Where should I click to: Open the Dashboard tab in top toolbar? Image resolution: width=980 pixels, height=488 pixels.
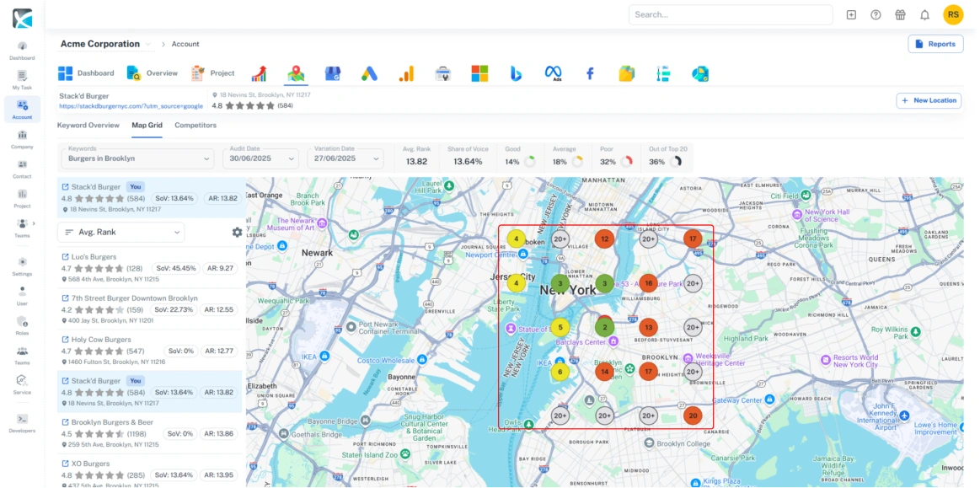pyautogui.click(x=86, y=73)
